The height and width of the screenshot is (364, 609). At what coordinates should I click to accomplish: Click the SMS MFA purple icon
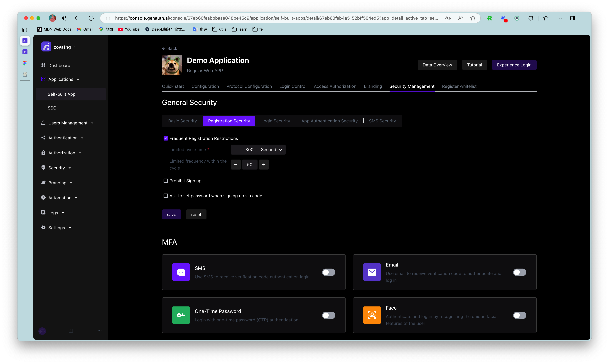tap(181, 272)
